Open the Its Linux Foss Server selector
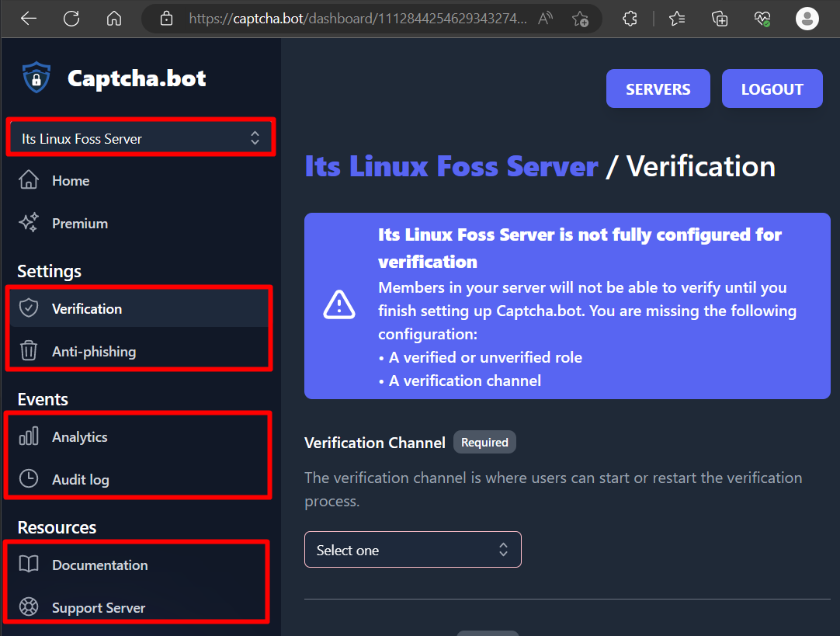 [141, 138]
